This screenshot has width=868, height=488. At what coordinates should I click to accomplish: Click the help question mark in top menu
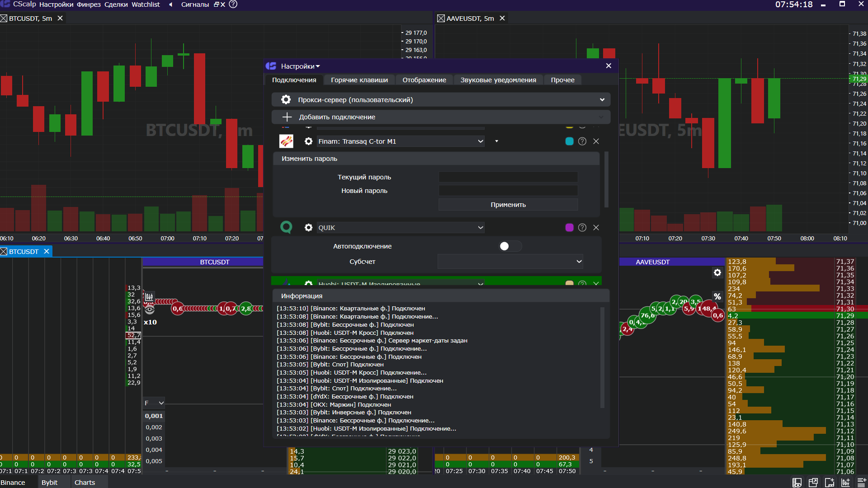pos(233,5)
